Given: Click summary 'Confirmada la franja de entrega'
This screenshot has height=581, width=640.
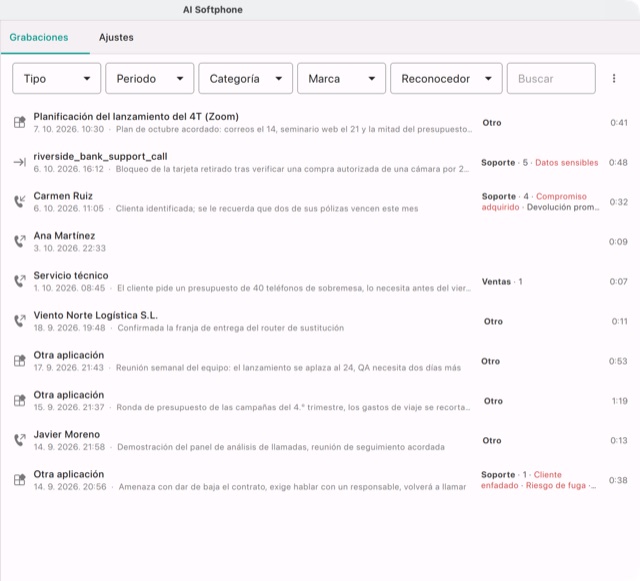Looking at the screenshot, I should (x=231, y=328).
